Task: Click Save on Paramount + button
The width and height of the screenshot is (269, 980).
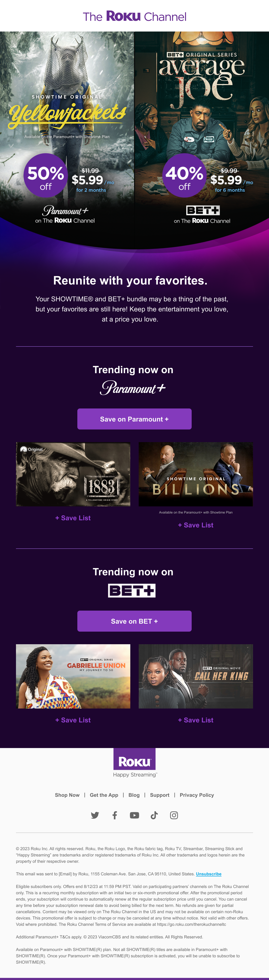Action: 134,419
